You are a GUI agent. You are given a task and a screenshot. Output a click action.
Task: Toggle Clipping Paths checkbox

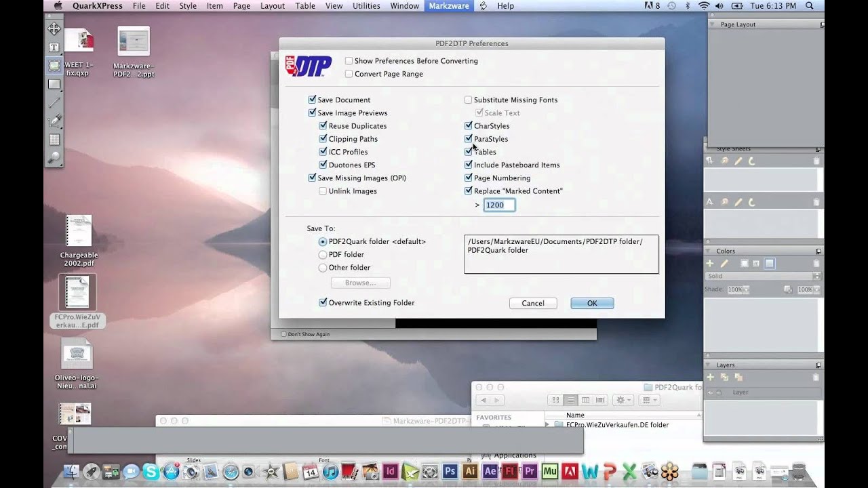tap(323, 138)
